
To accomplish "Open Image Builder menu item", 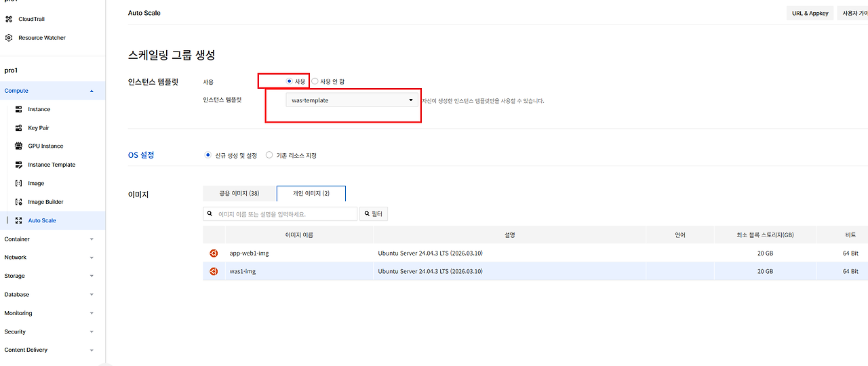I will coord(45,202).
